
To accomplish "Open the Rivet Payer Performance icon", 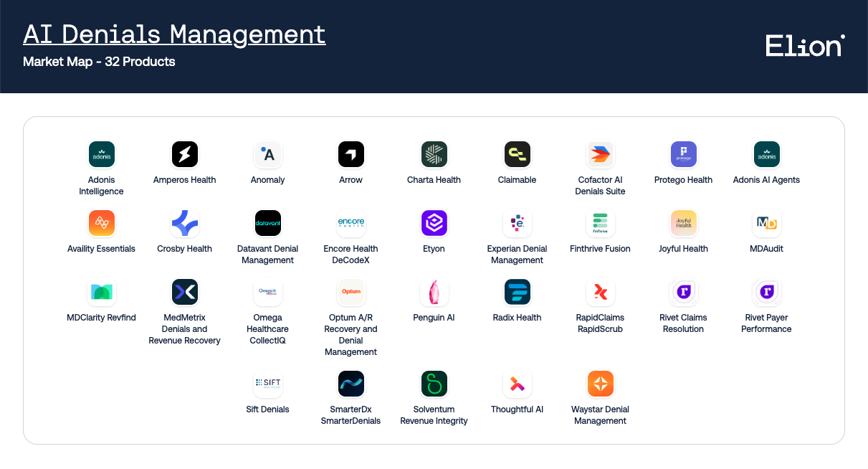I will [766, 292].
